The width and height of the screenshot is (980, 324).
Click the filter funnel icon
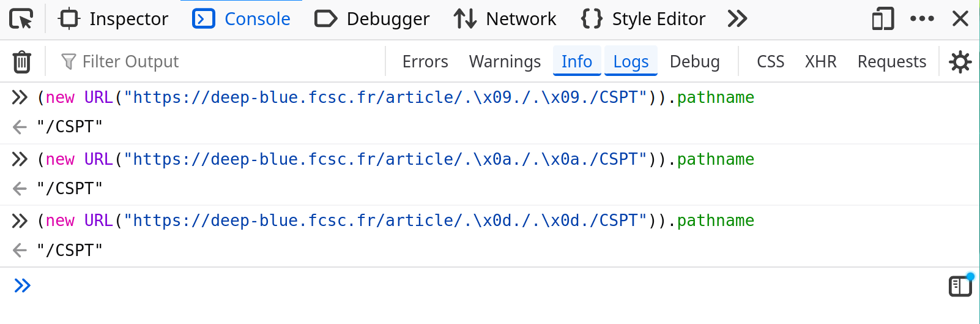pos(69,62)
